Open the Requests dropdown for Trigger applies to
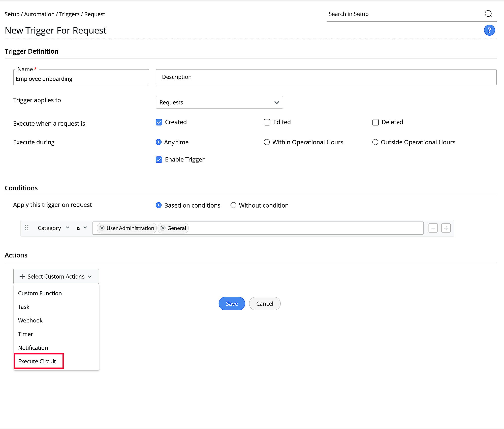 tap(219, 103)
